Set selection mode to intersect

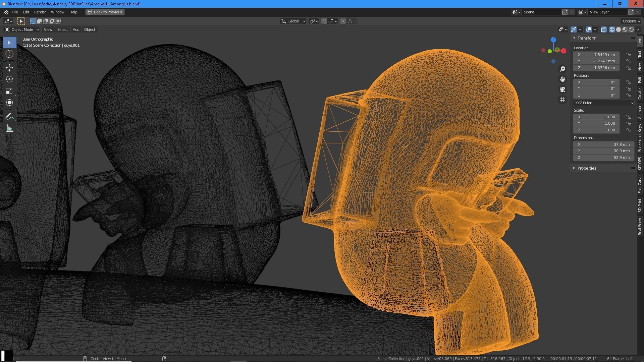tap(58, 21)
